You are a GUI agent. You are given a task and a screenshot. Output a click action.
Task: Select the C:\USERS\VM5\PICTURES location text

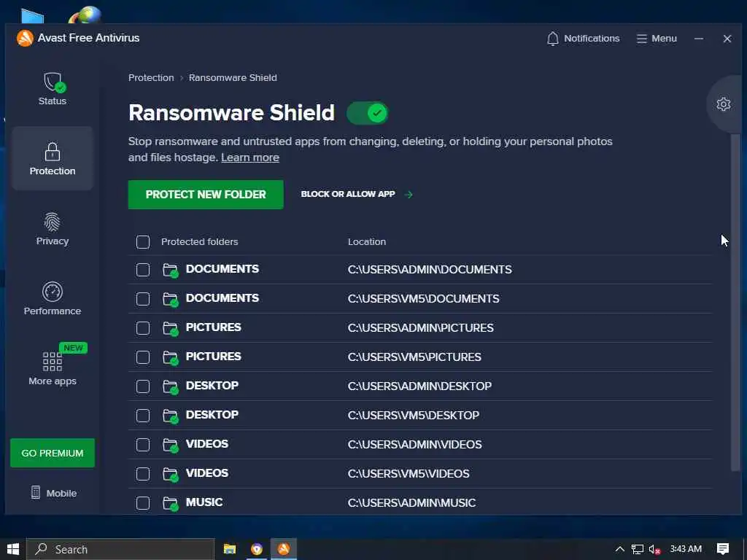pos(414,357)
